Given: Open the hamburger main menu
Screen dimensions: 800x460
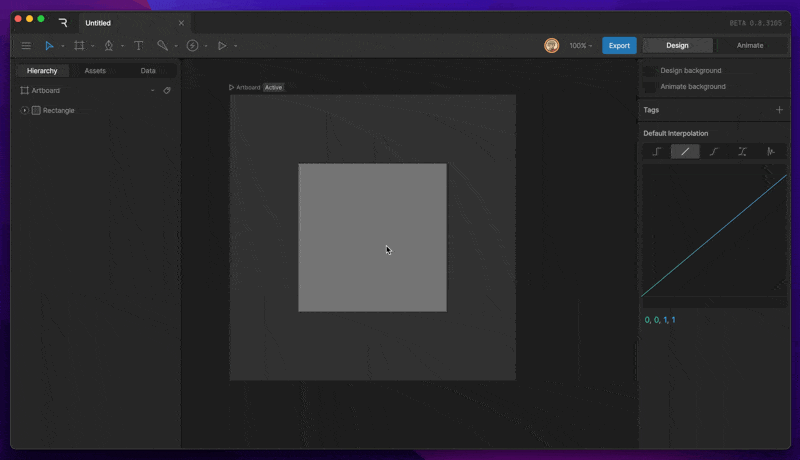Looking at the screenshot, I should pos(26,46).
